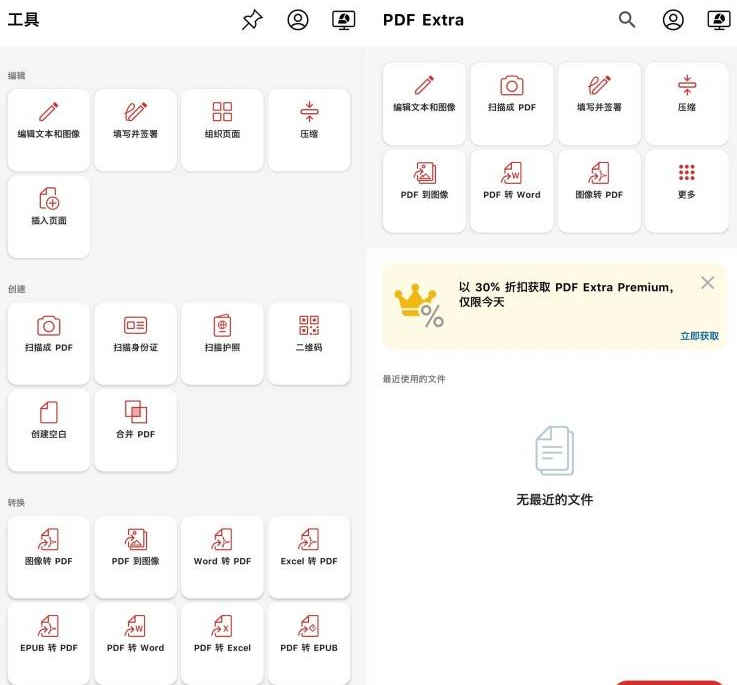
Task: Open account profile in PDF Extra header
Action: (x=673, y=20)
